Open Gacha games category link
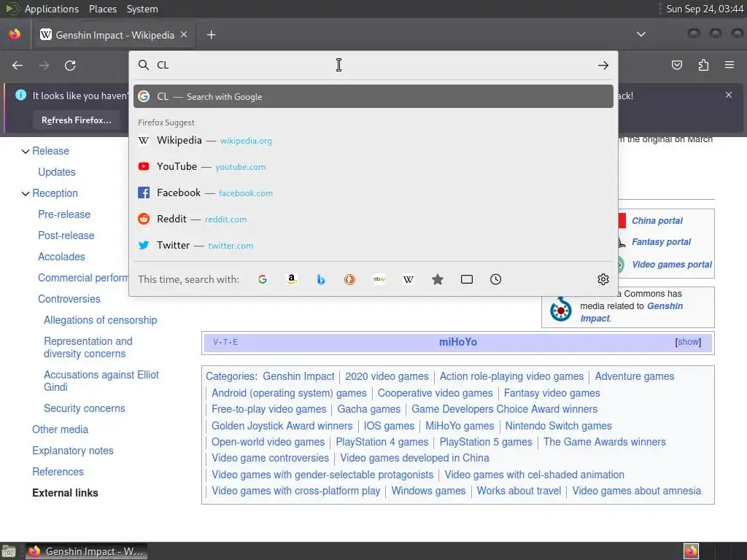Screen dimensions: 747x560 tap(368, 409)
